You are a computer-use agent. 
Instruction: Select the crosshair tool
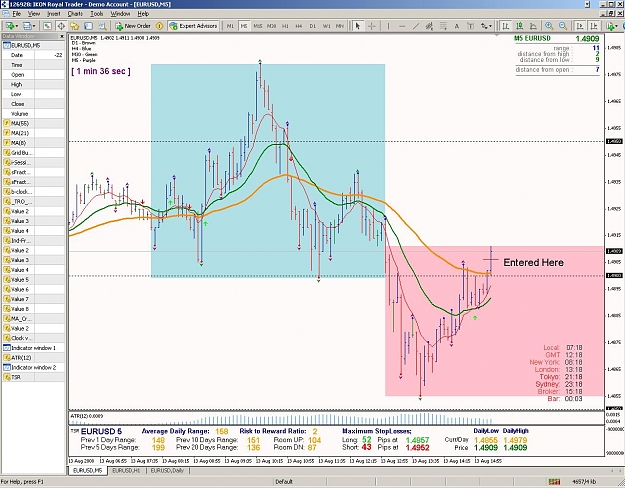click(371, 26)
